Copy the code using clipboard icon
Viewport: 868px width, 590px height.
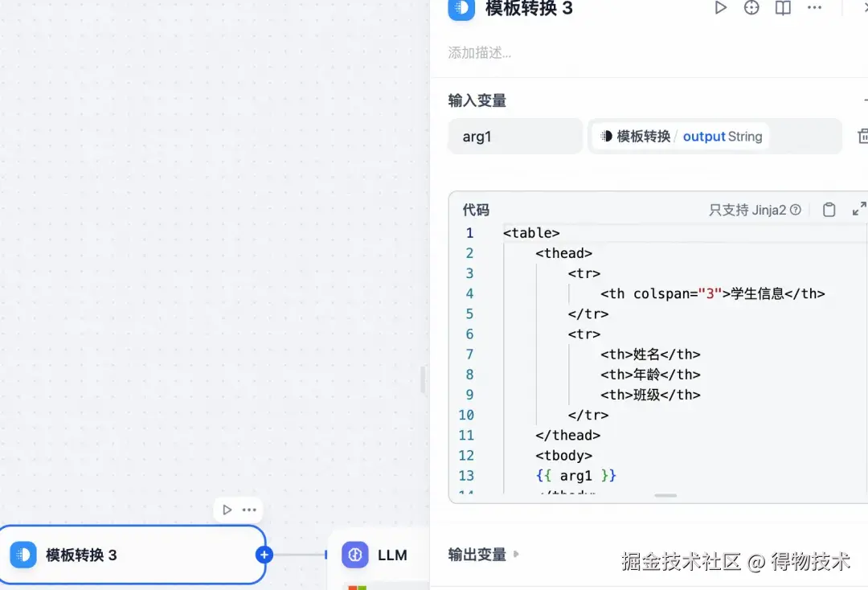[x=829, y=209]
